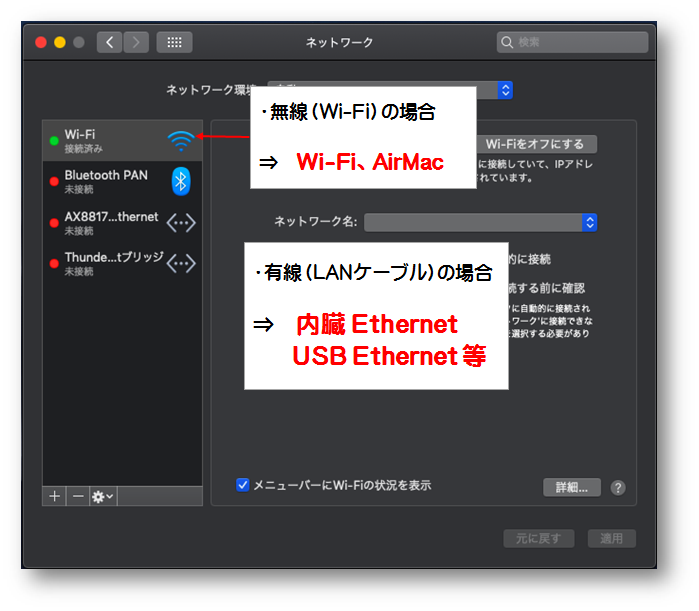Click the 検索 search field

(x=572, y=42)
